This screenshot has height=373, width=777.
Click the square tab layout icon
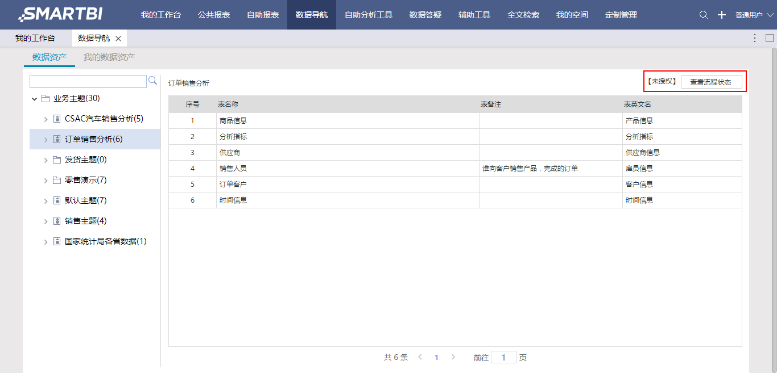(x=769, y=38)
